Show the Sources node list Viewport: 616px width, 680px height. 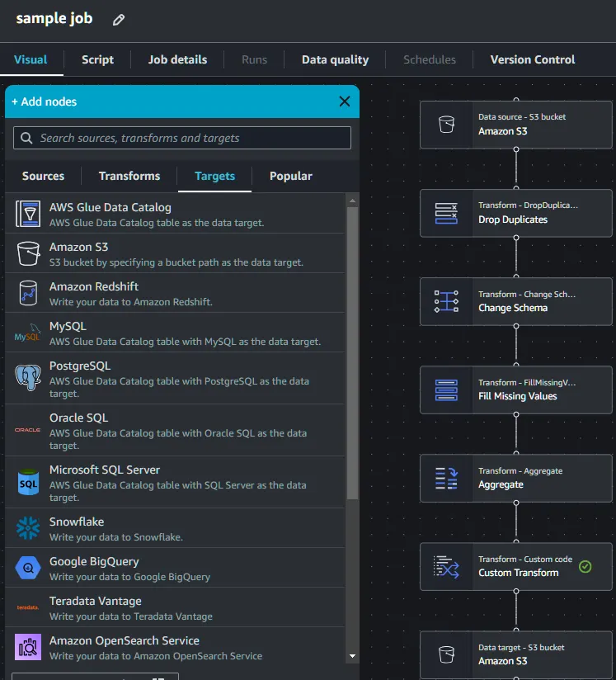pyautogui.click(x=43, y=176)
